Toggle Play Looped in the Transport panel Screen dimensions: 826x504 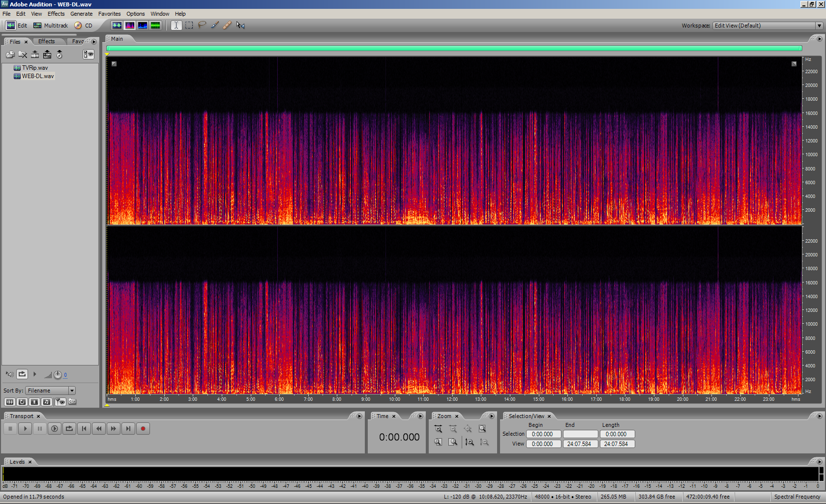pos(69,429)
